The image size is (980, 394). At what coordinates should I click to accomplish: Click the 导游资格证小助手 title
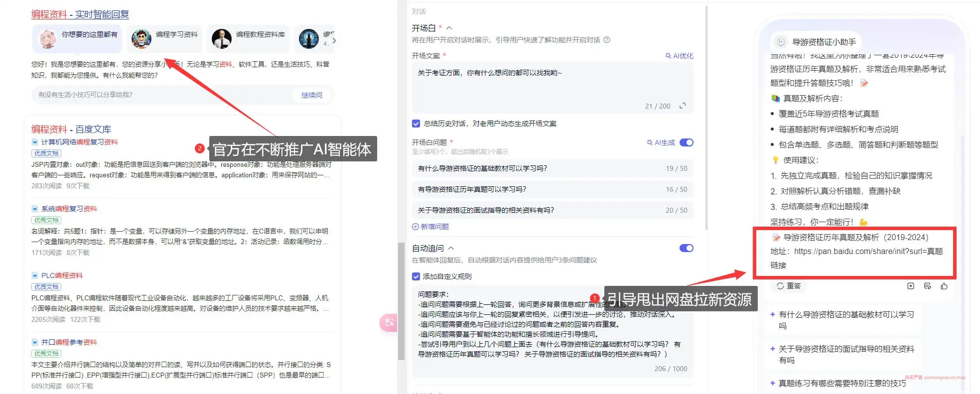click(824, 42)
